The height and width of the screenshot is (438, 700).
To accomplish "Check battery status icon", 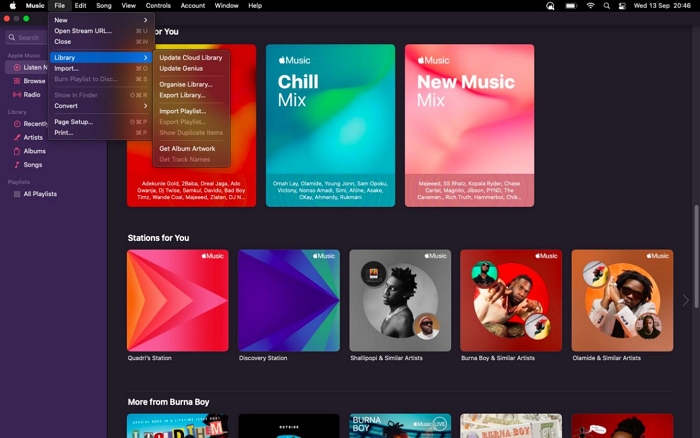I will coord(571,6).
